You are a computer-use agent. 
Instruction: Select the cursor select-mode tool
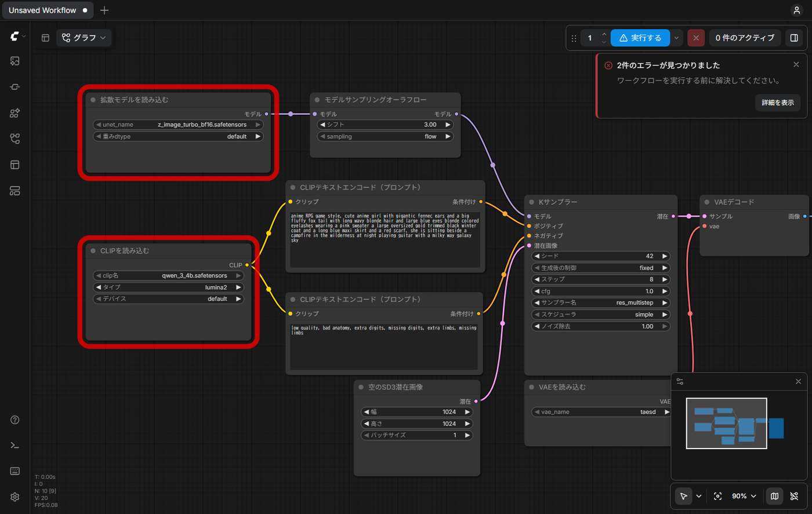(683, 496)
